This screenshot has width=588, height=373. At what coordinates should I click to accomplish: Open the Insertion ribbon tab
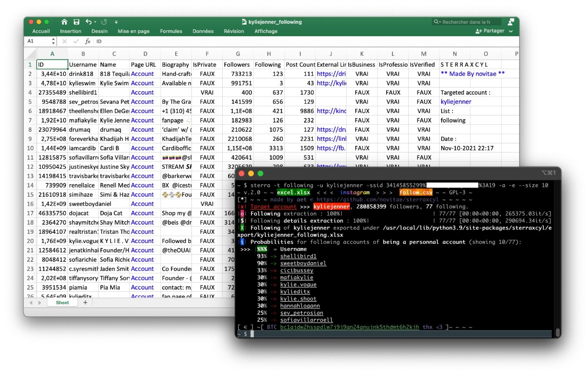(70, 31)
